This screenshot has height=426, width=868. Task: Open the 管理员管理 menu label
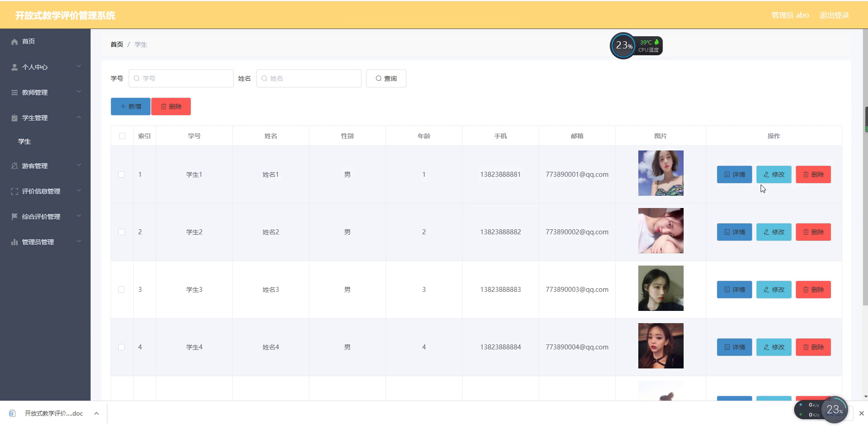point(38,242)
